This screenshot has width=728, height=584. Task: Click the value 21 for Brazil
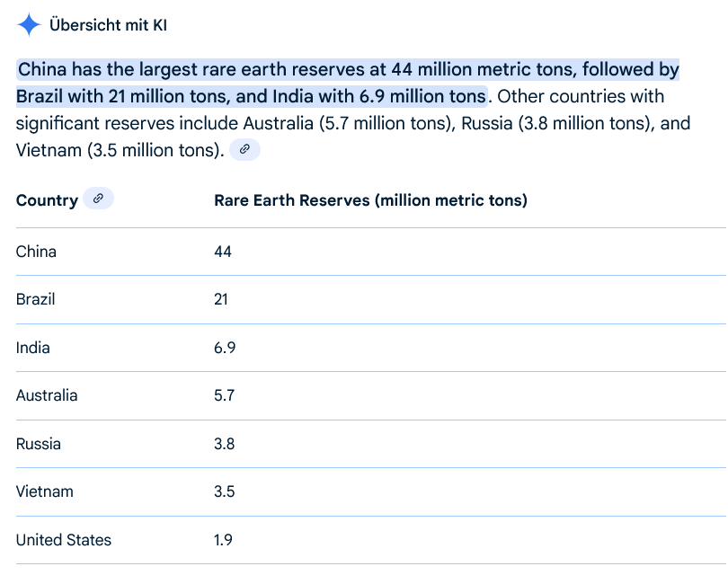tap(221, 300)
